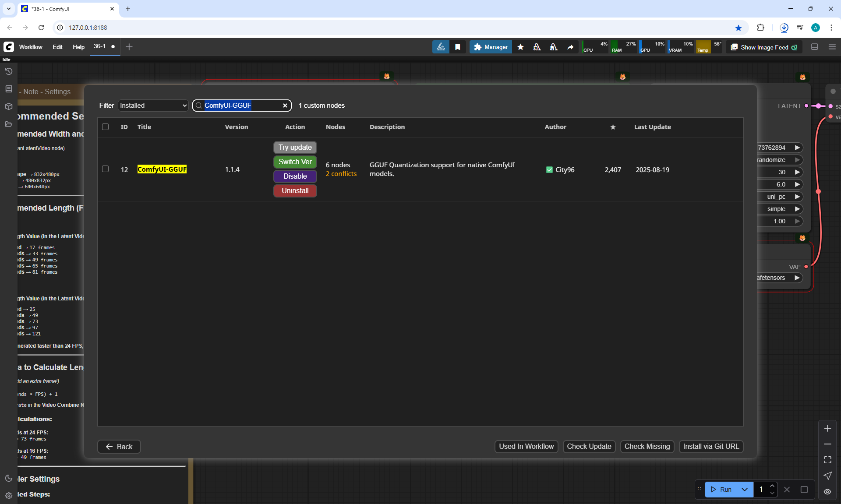
Task: Toggle dark theme moon icon
Action: point(8,478)
